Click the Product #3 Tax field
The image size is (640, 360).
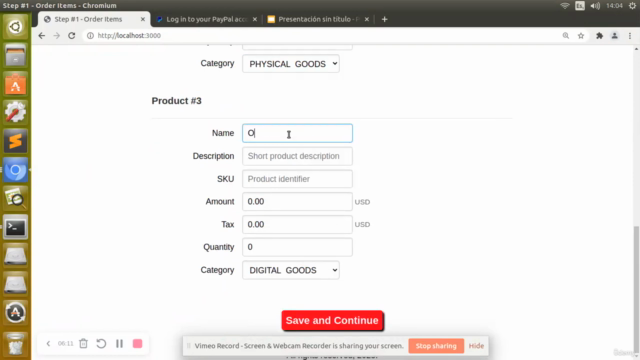click(297, 224)
